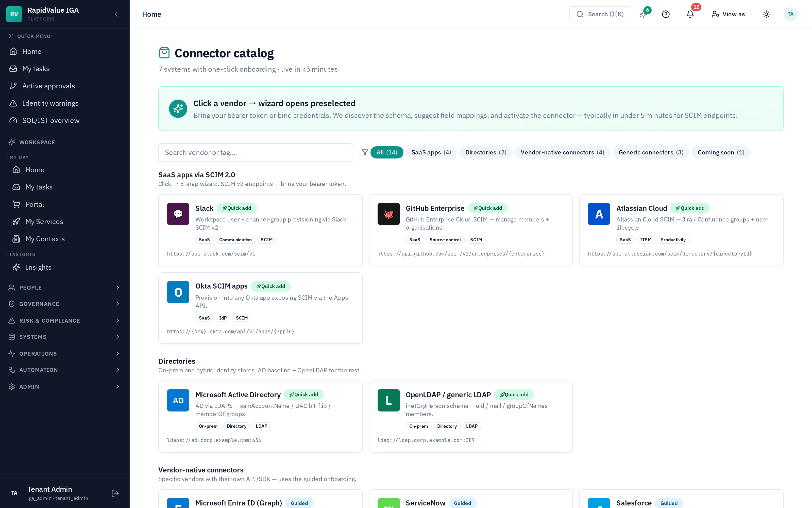
Task: Expand the Operations section
Action: [x=65, y=354]
